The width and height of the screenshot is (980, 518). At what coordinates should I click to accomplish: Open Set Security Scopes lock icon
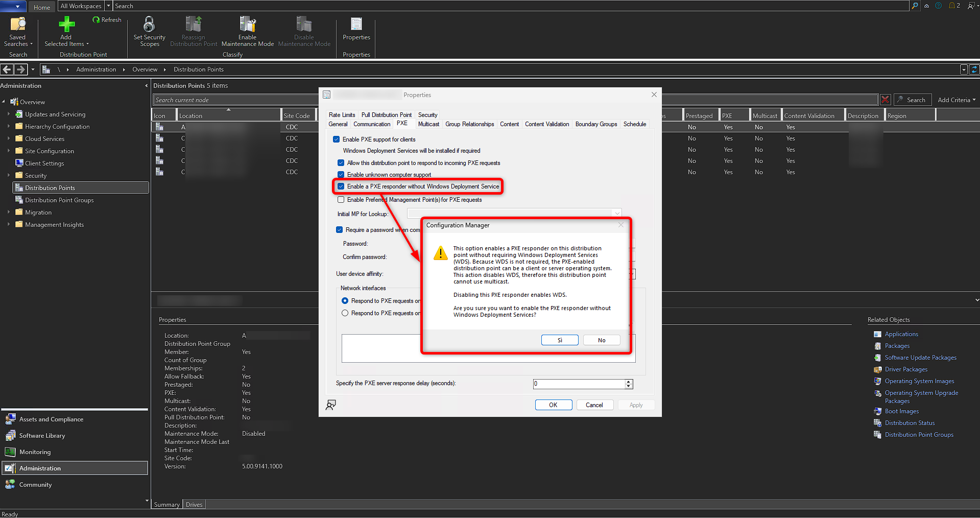149,24
